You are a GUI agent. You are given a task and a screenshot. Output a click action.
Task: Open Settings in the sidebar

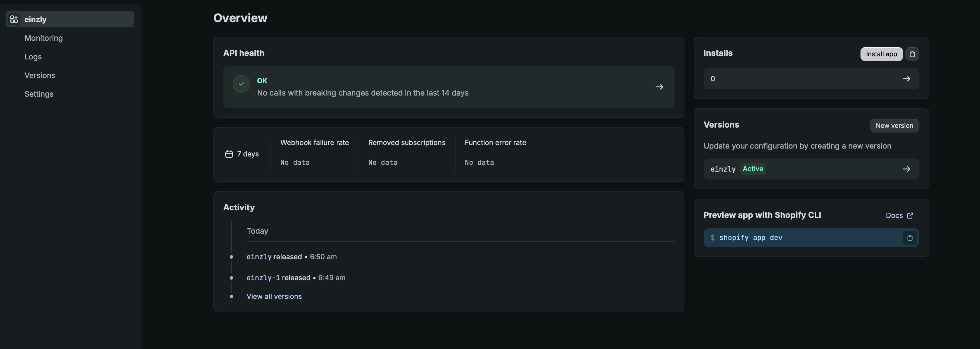point(39,94)
